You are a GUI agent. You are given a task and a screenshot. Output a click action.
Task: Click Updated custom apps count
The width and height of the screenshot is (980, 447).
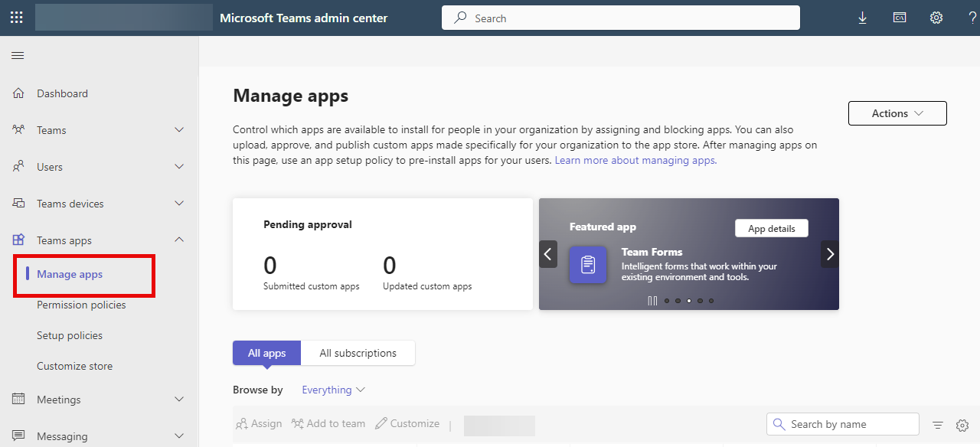tap(389, 266)
